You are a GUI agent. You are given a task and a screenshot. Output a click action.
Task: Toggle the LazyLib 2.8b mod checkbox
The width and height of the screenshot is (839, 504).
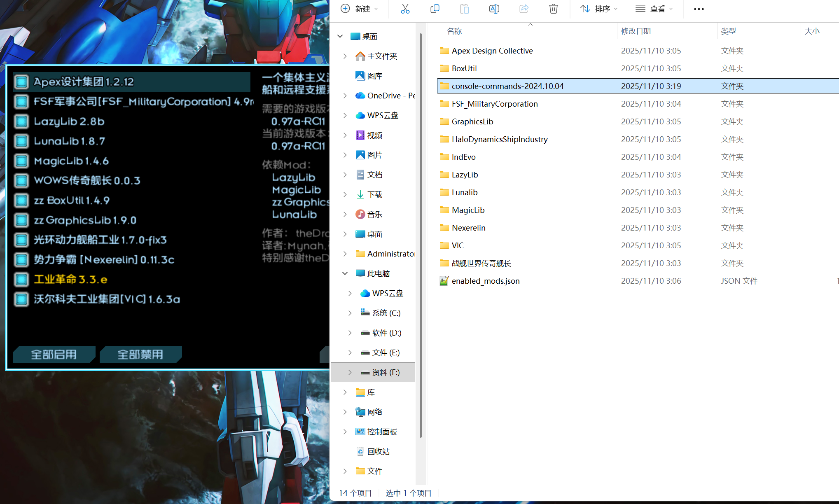tap(21, 121)
